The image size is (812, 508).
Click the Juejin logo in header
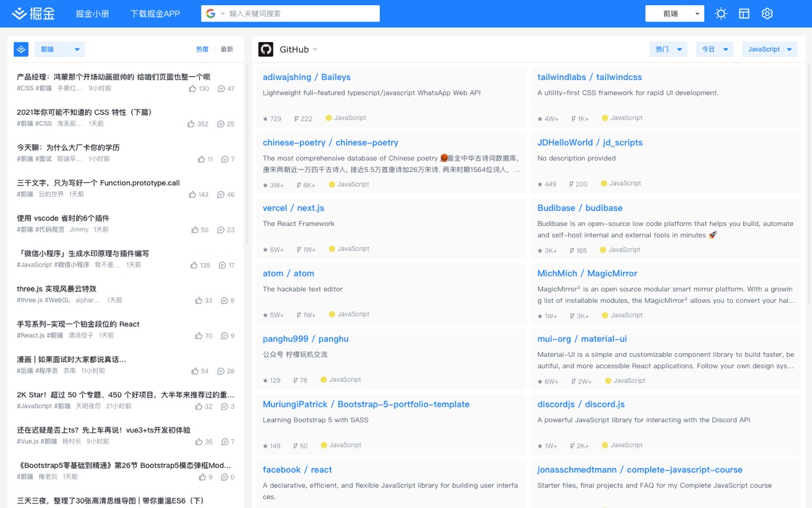(33, 13)
